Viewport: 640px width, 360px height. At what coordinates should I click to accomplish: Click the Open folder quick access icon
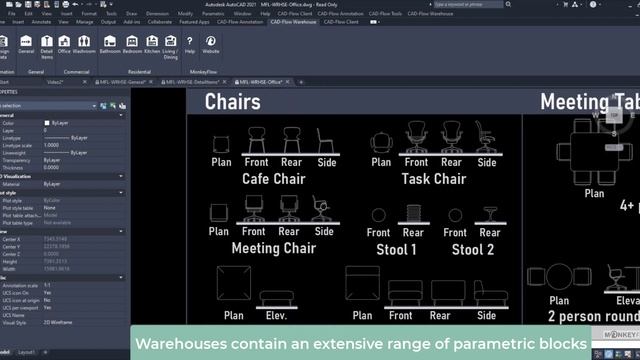[18, 4]
